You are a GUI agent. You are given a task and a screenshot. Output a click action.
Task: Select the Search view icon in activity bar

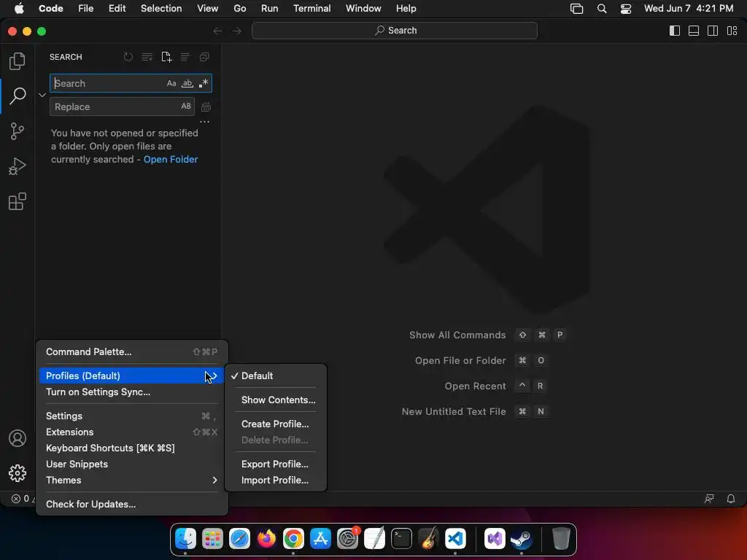(18, 96)
